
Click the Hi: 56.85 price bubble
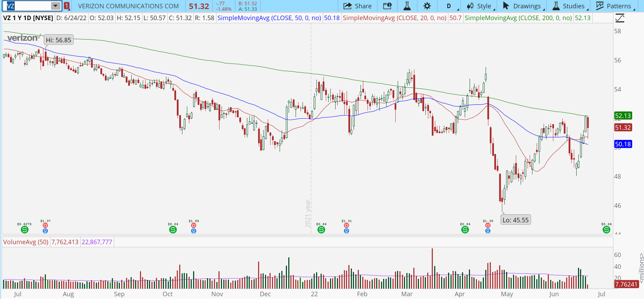(x=59, y=40)
